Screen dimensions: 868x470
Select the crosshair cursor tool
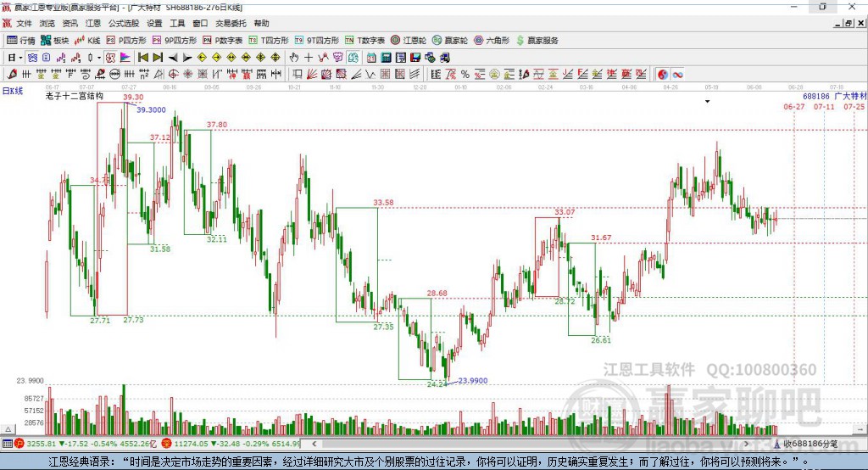click(309, 58)
